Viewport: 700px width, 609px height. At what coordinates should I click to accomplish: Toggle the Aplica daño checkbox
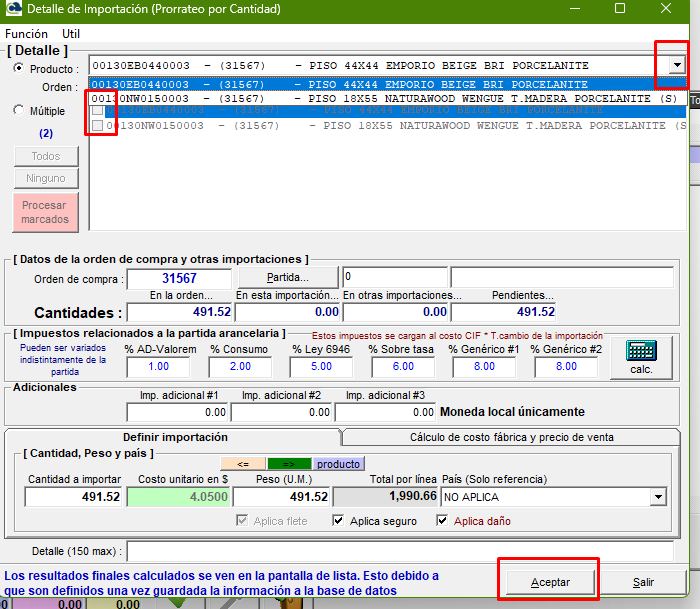[x=443, y=521]
